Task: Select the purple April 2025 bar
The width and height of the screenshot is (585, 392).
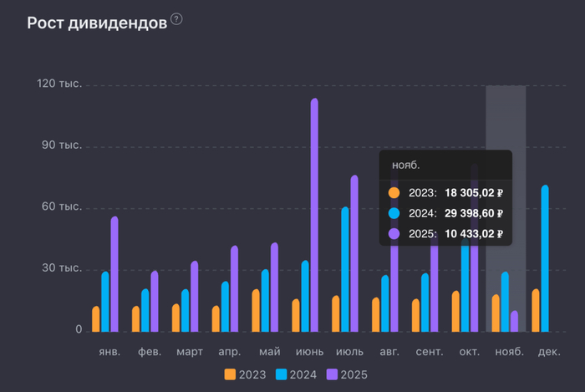Action: [x=234, y=288]
